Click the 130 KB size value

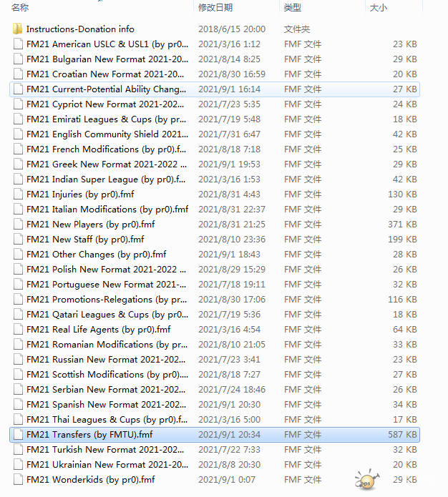coord(402,195)
